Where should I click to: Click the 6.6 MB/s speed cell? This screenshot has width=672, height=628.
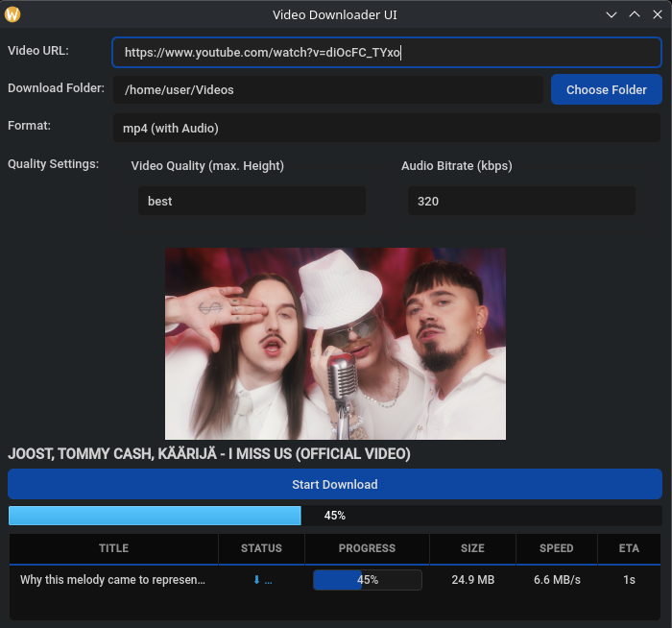(x=557, y=580)
